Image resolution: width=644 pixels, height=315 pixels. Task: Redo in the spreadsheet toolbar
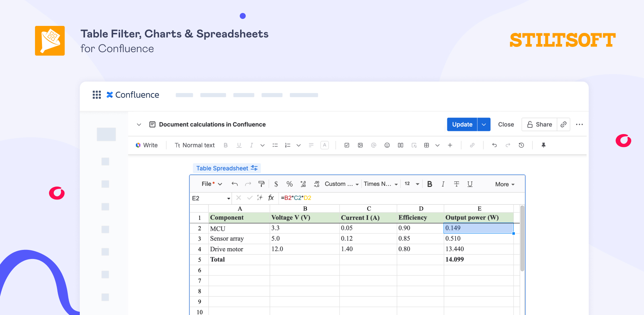click(x=248, y=184)
